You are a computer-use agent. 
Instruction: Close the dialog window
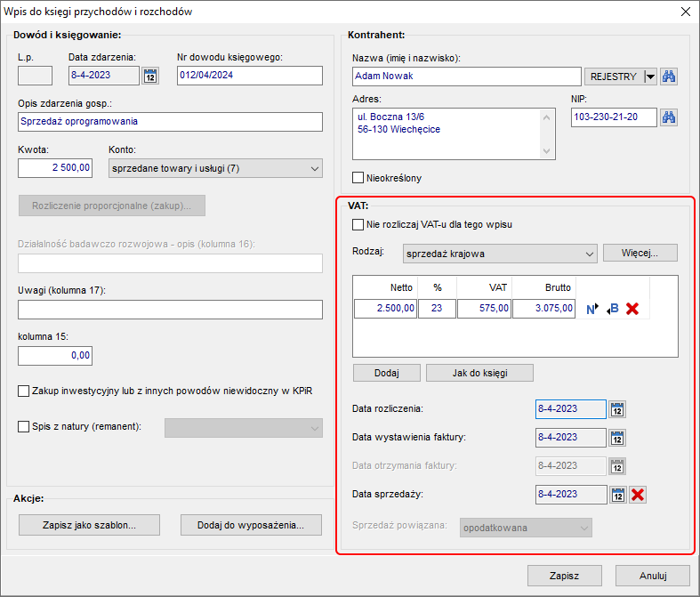point(686,12)
